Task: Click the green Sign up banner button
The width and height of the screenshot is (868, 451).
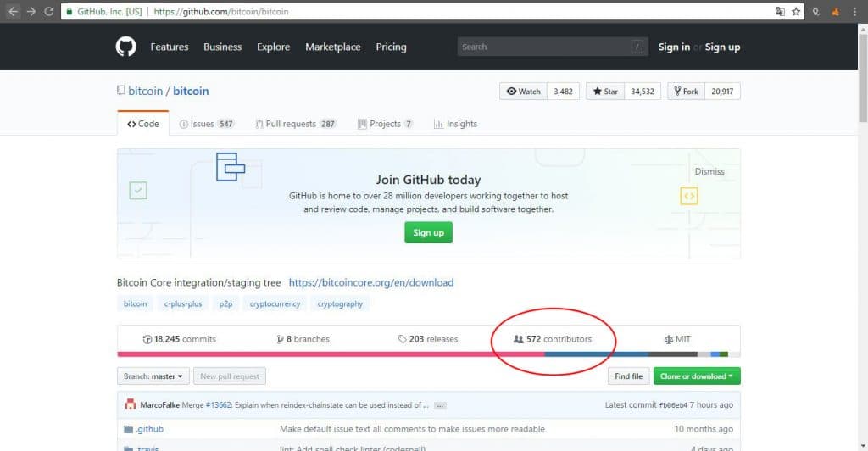Action: (428, 232)
